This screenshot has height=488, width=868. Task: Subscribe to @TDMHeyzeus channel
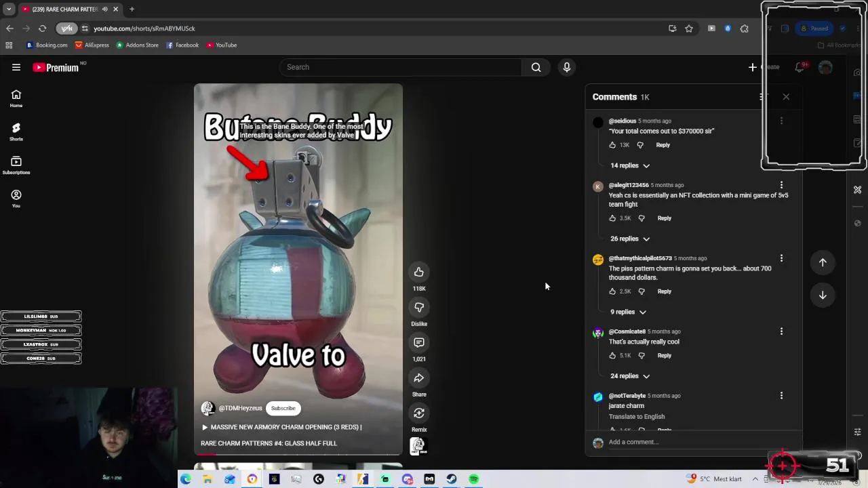pos(283,409)
